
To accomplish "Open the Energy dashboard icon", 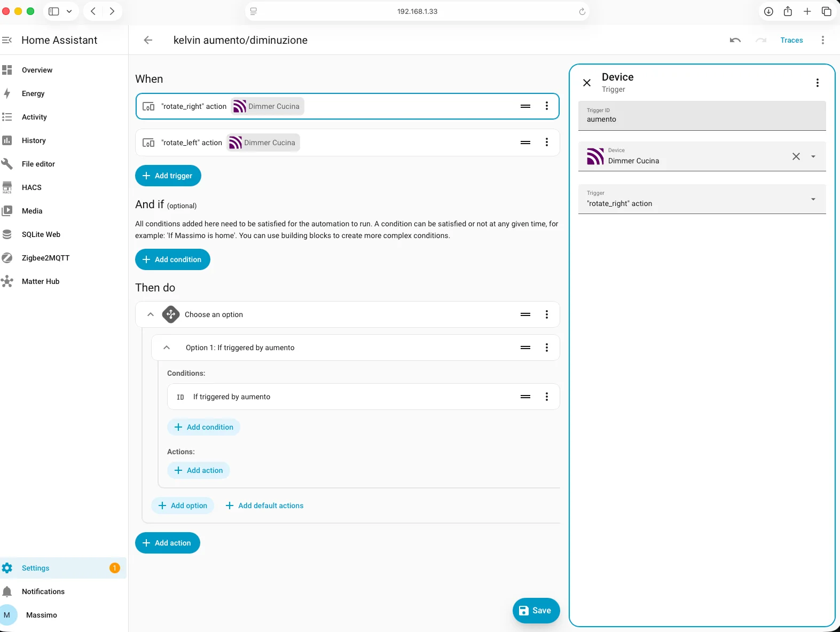I will click(x=7, y=93).
